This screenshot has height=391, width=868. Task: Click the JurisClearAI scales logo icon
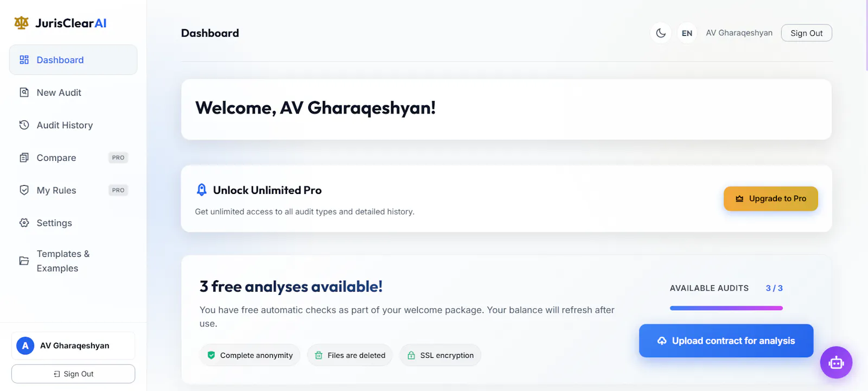tap(21, 23)
